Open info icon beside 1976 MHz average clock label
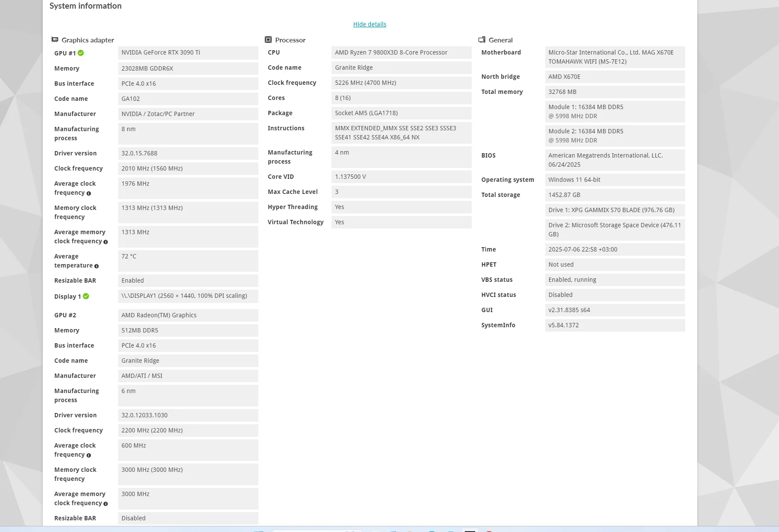This screenshot has width=779, height=532. coord(89,193)
